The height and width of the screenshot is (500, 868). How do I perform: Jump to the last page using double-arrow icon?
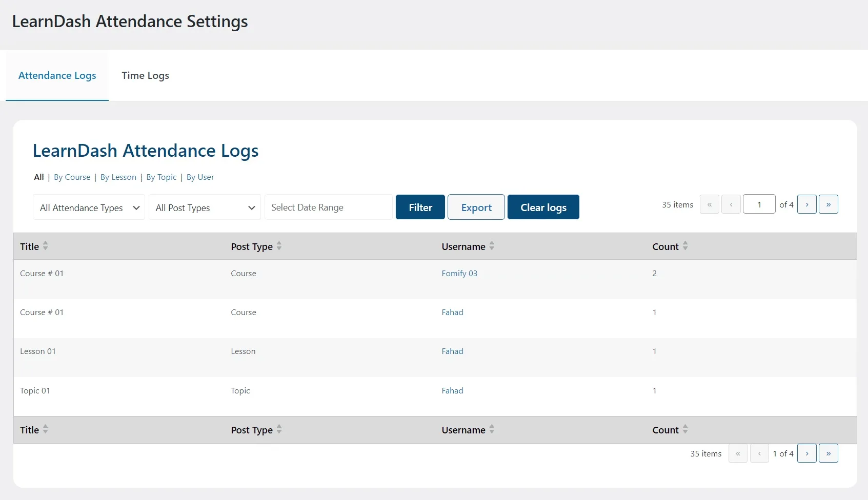[x=829, y=204]
